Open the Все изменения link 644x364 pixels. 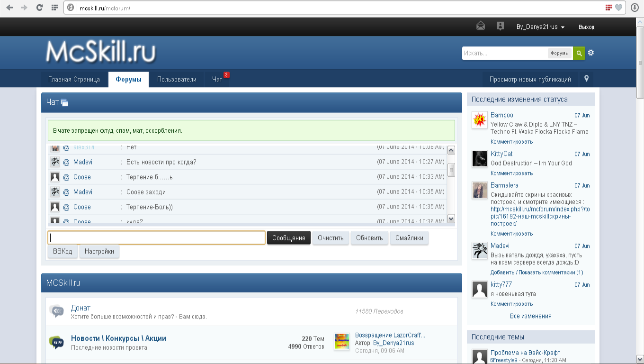click(531, 316)
